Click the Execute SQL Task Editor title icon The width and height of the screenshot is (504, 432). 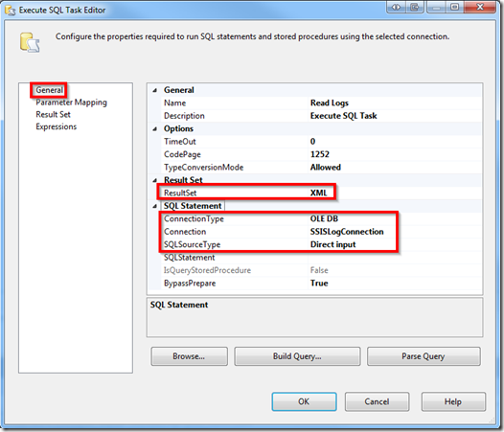point(10,11)
